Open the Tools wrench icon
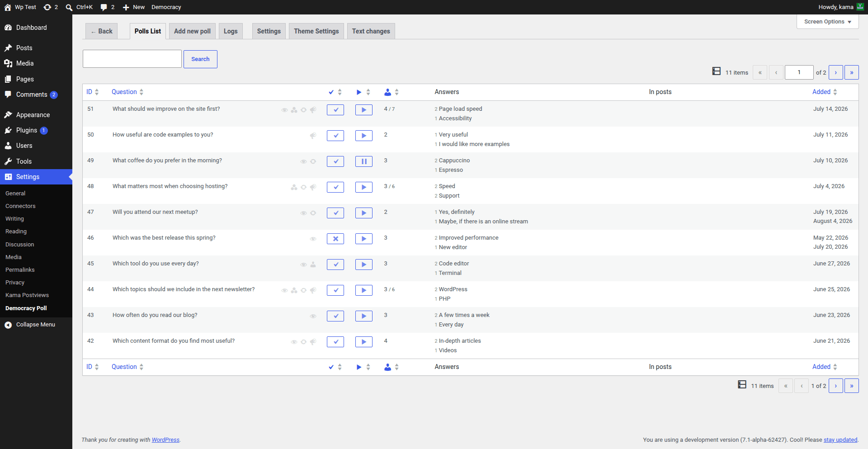 [8, 161]
